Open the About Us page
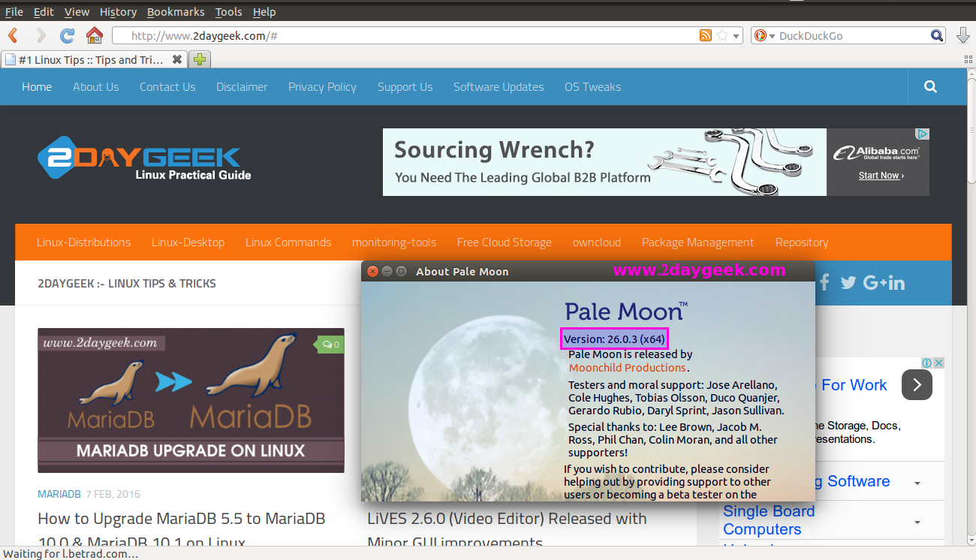Viewport: 976px width, 560px height. click(95, 87)
